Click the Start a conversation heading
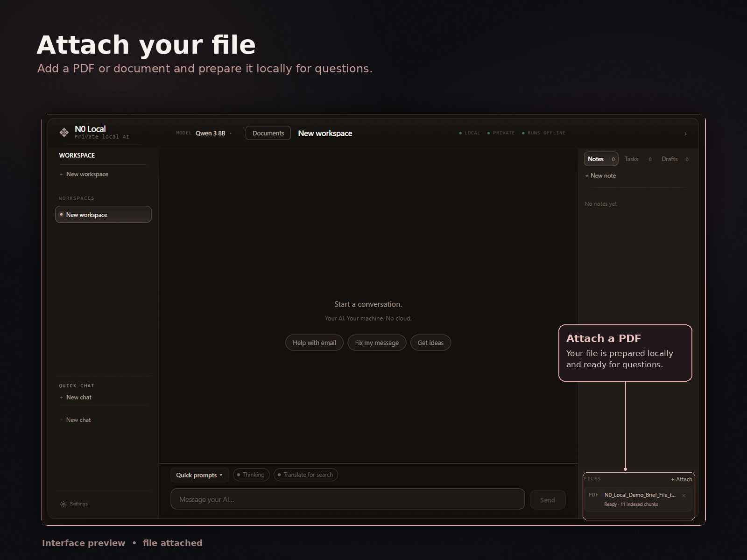This screenshot has width=747, height=560. point(368,304)
